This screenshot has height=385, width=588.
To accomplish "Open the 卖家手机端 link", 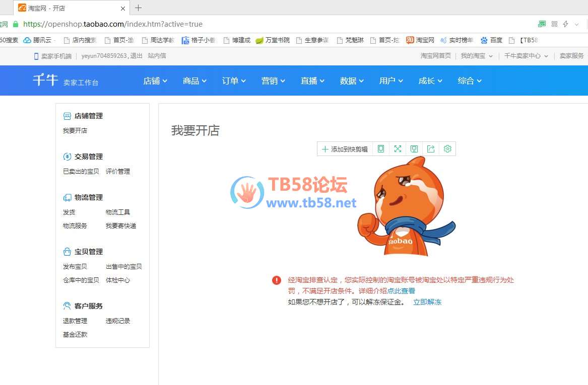I will (x=56, y=56).
